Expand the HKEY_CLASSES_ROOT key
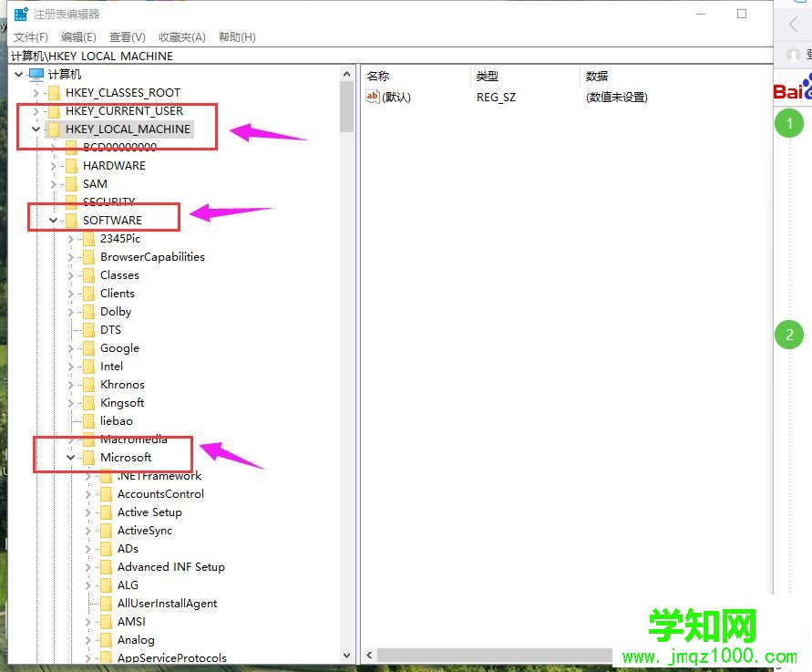 [x=36, y=92]
